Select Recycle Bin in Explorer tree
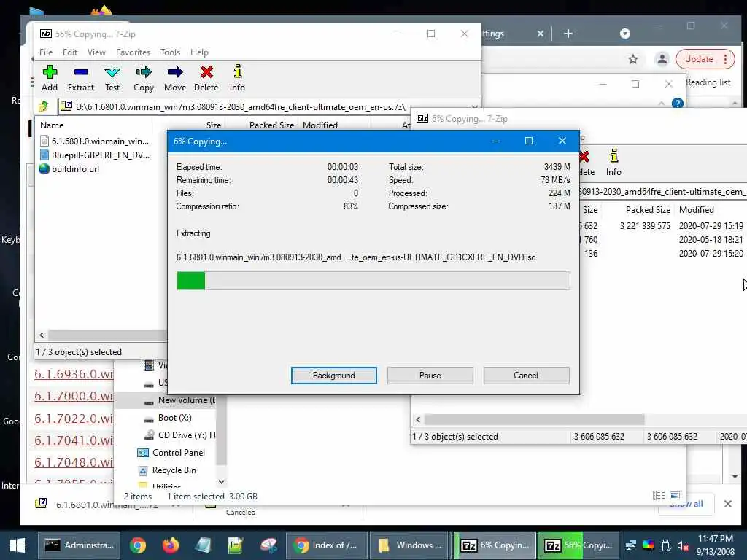This screenshot has height=560, width=747. tap(167, 470)
